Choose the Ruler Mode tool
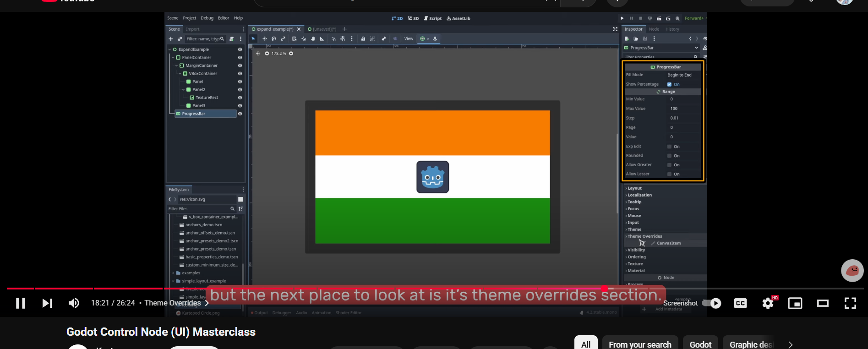This screenshot has width=868, height=349. point(322,39)
